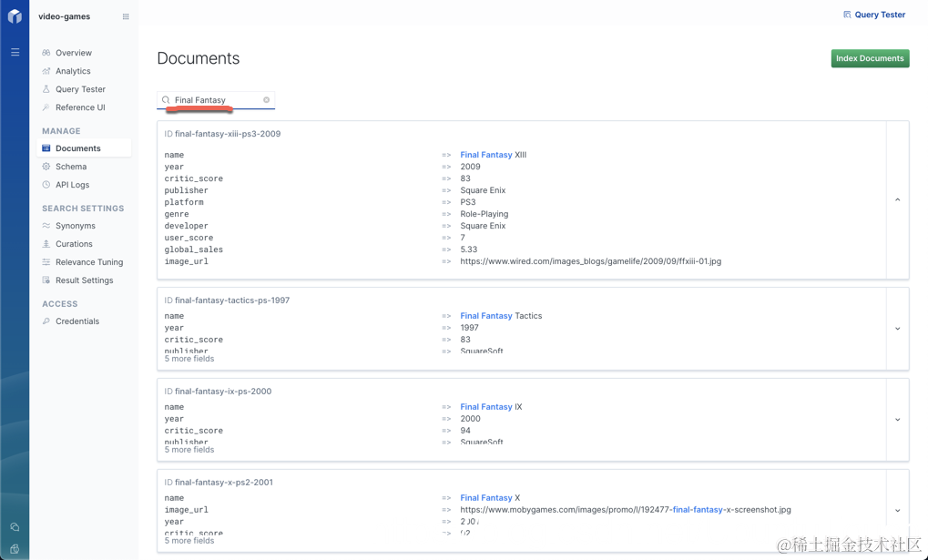
Task: Open Result Settings
Action: 84,280
